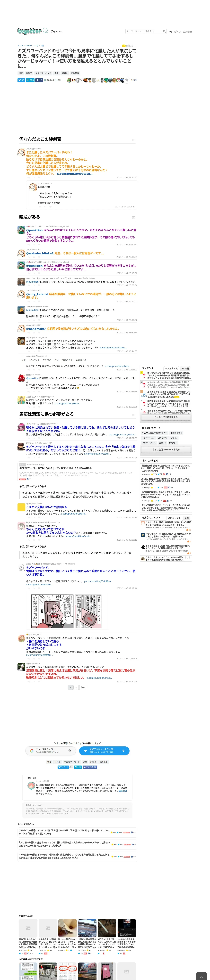Switch ranking to the リアルタイム tab
210x980 pixels.
click(x=172, y=368)
